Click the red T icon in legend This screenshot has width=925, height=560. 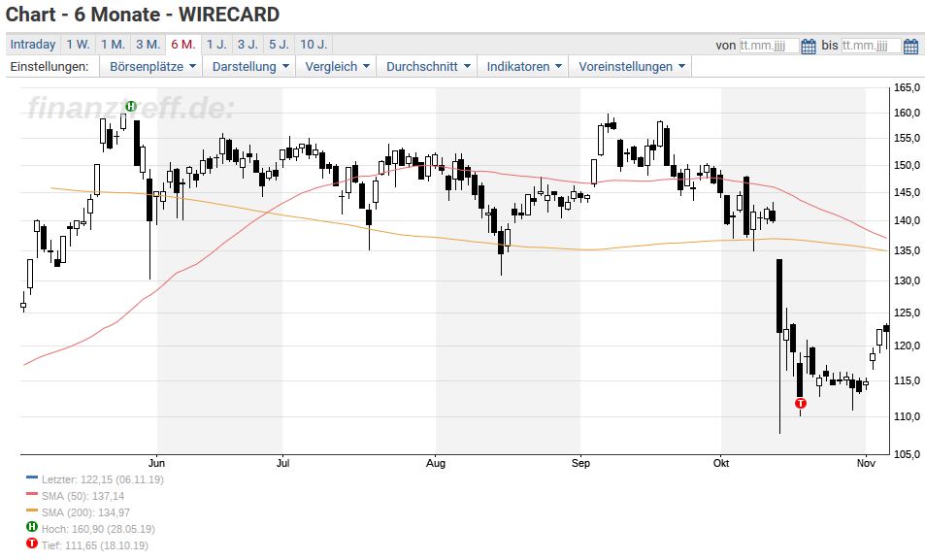[32, 544]
